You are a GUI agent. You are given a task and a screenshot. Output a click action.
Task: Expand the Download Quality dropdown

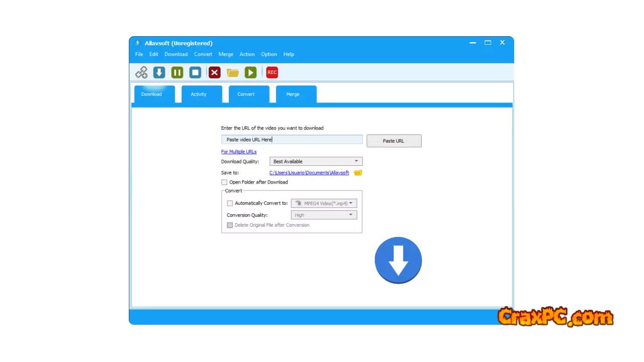pos(316,161)
